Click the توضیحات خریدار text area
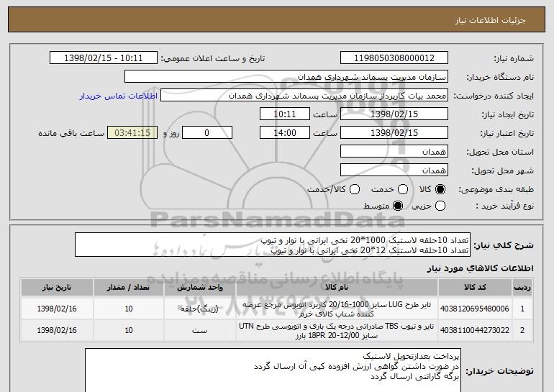This screenshot has width=554, height=392. tap(273, 370)
